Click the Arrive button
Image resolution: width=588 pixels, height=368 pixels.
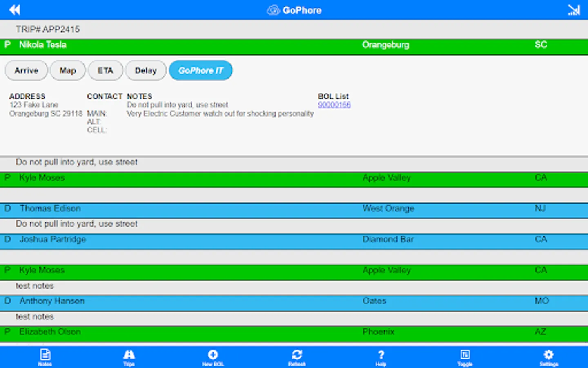pyautogui.click(x=27, y=70)
